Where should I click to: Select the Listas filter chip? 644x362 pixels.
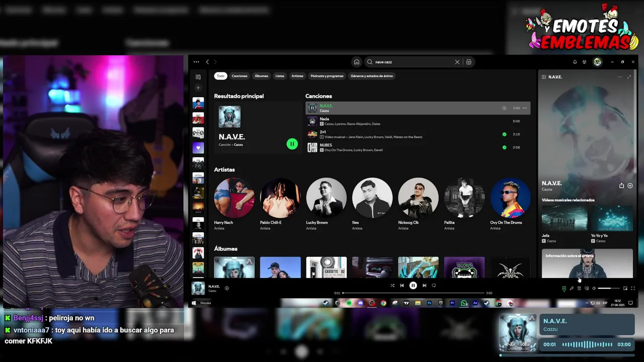click(280, 76)
